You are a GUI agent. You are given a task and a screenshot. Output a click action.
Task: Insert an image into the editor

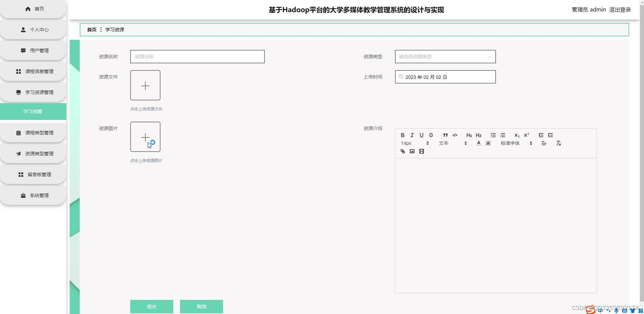coord(412,151)
